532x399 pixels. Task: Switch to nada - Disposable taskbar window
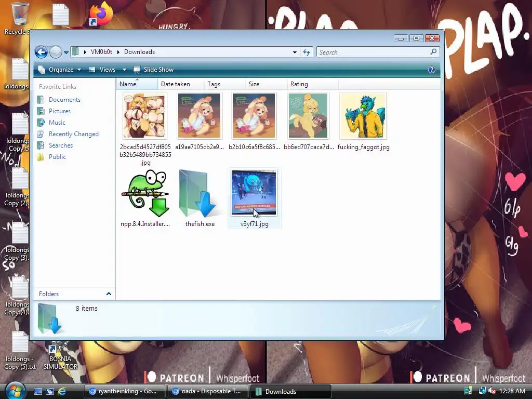[208, 392]
